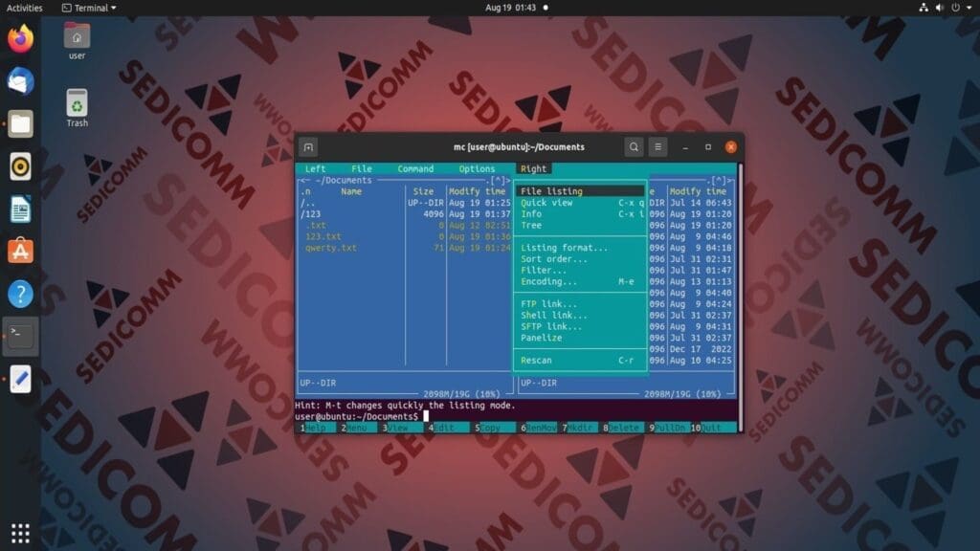Open Firefox from the dock
The width and height of the screenshot is (980, 551).
(x=20, y=38)
